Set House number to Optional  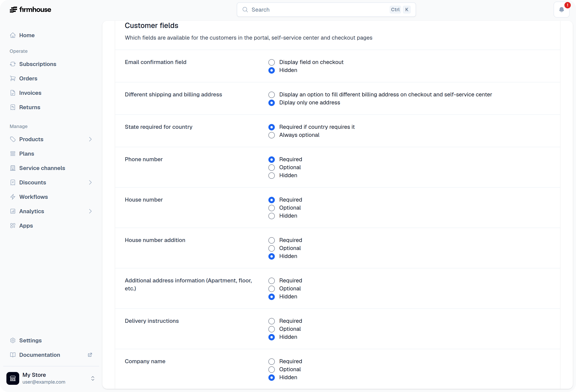click(x=272, y=208)
